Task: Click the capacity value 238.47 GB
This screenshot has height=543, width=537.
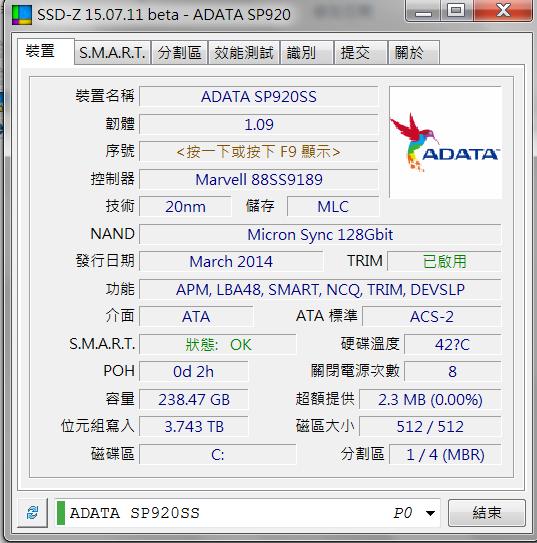Action: tap(194, 399)
